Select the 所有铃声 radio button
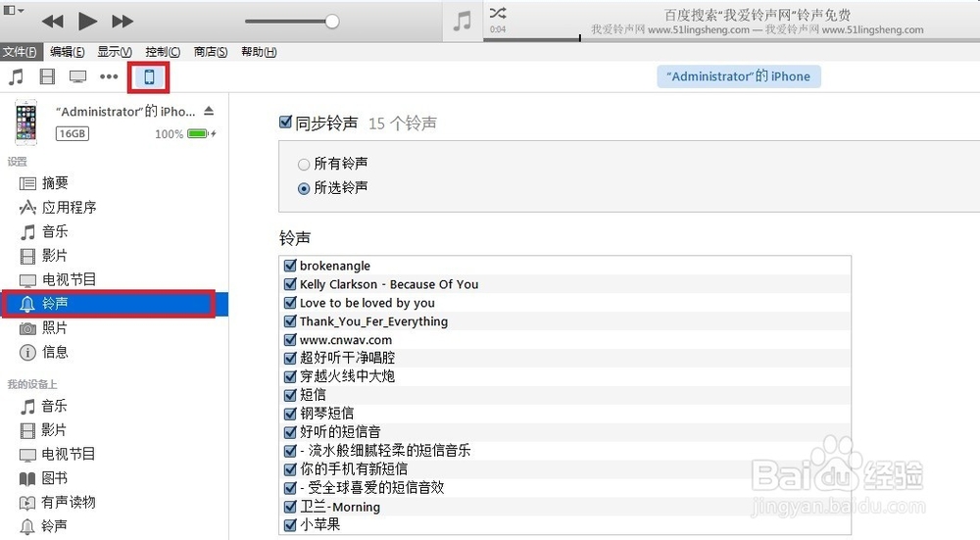The height and width of the screenshot is (540, 980). pos(304,165)
